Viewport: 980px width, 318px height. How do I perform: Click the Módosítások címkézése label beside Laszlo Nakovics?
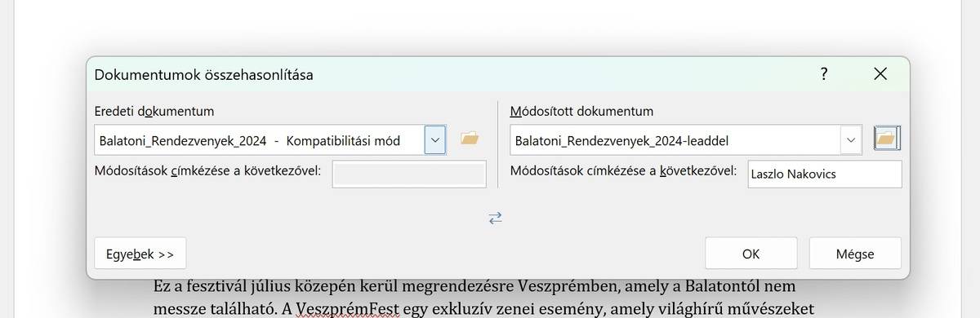tap(624, 171)
